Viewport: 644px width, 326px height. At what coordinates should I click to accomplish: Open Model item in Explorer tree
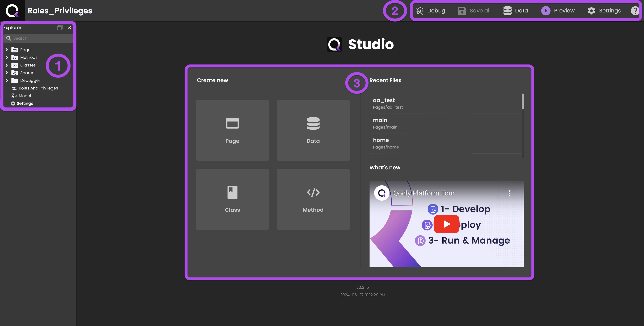click(25, 96)
